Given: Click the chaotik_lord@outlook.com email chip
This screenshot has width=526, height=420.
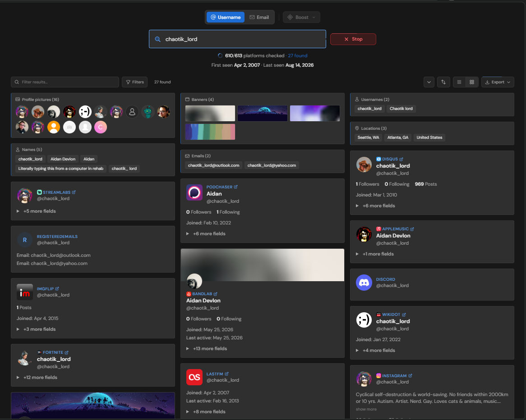Looking at the screenshot, I should pyautogui.click(x=214, y=165).
